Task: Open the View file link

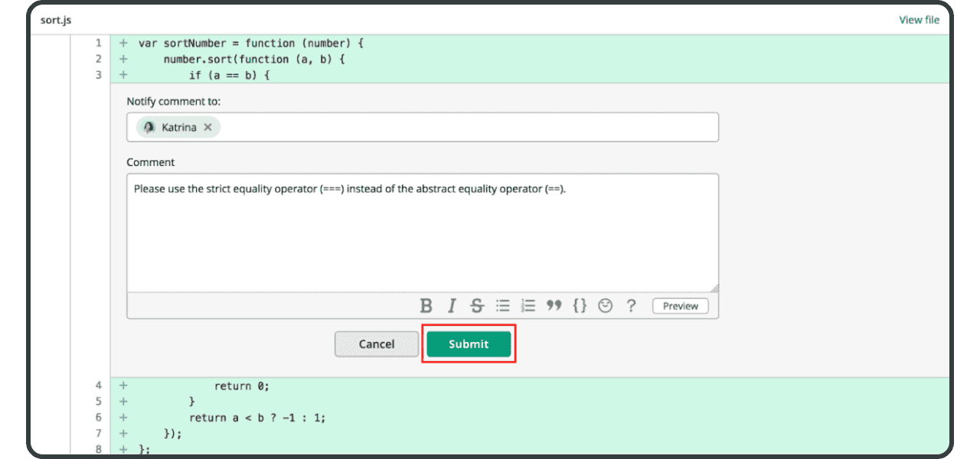Action: point(919,20)
